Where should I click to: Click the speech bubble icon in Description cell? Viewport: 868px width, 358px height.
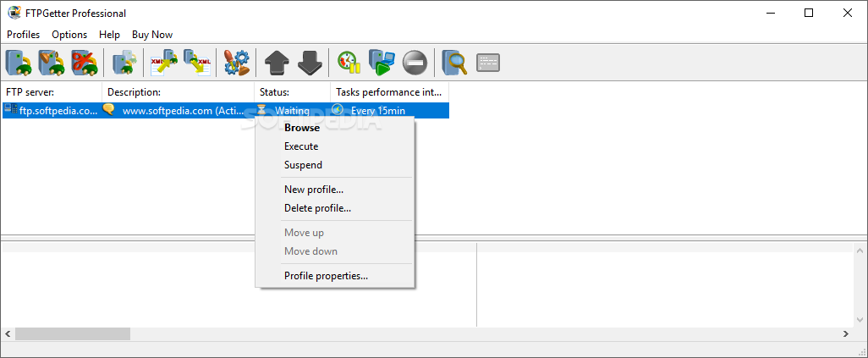pos(109,109)
